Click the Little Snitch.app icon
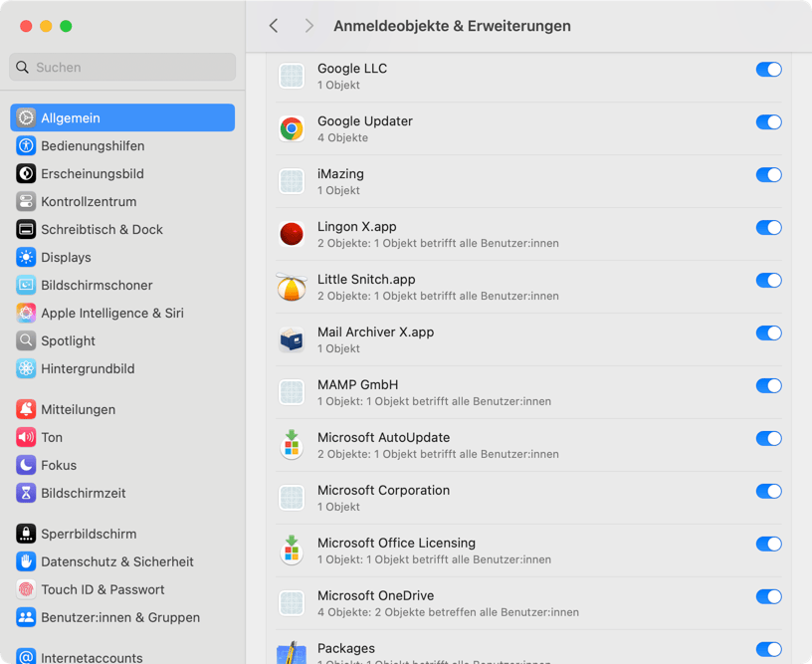The width and height of the screenshot is (812, 664). tap(292, 287)
